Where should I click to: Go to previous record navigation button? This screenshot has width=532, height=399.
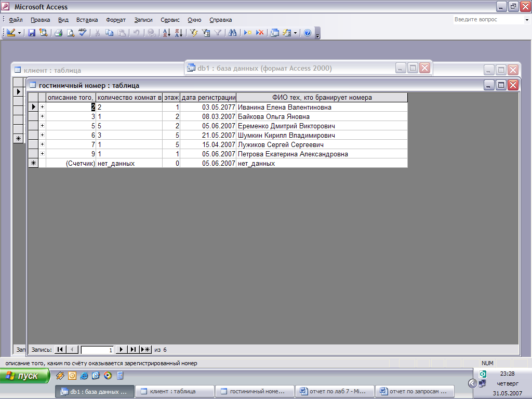pos(72,350)
